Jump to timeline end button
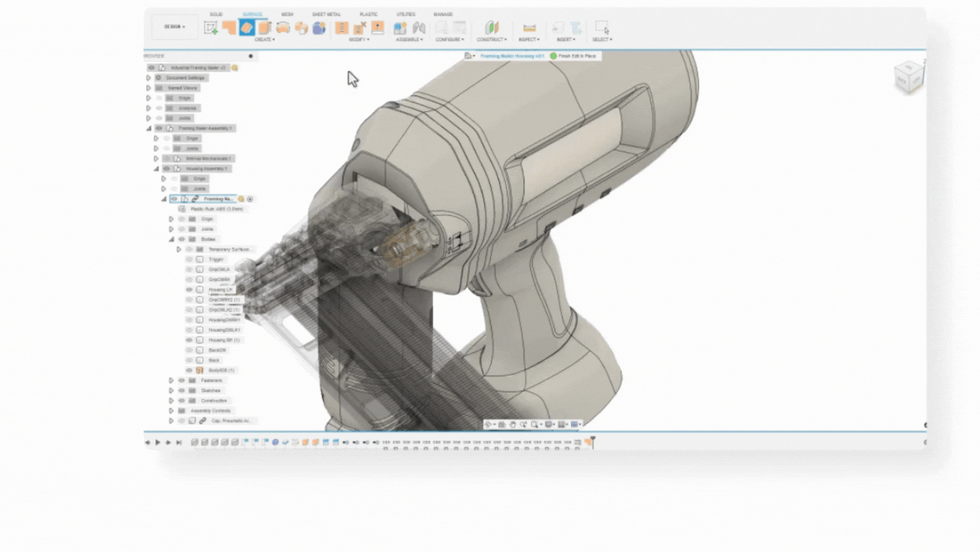The image size is (980, 552). pyautogui.click(x=179, y=442)
